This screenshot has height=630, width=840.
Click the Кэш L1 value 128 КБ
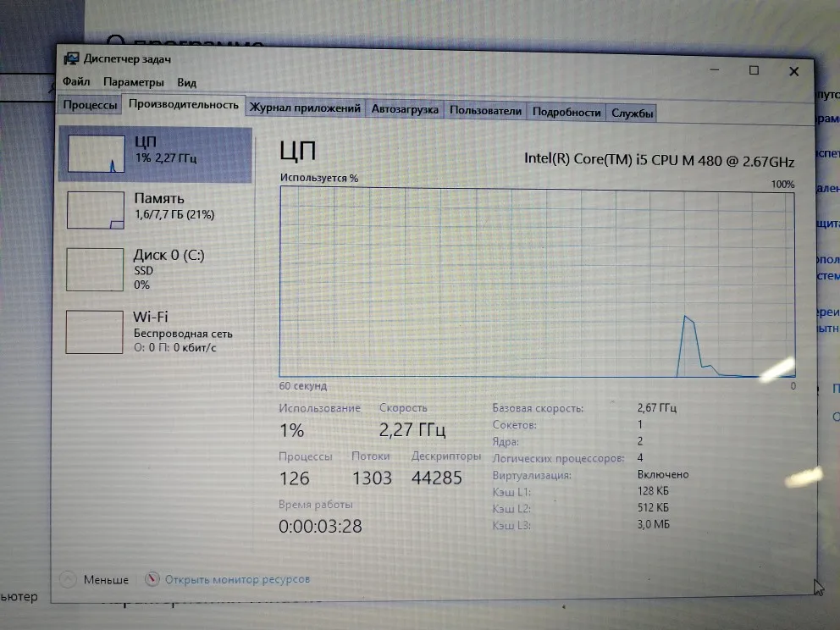click(x=653, y=491)
